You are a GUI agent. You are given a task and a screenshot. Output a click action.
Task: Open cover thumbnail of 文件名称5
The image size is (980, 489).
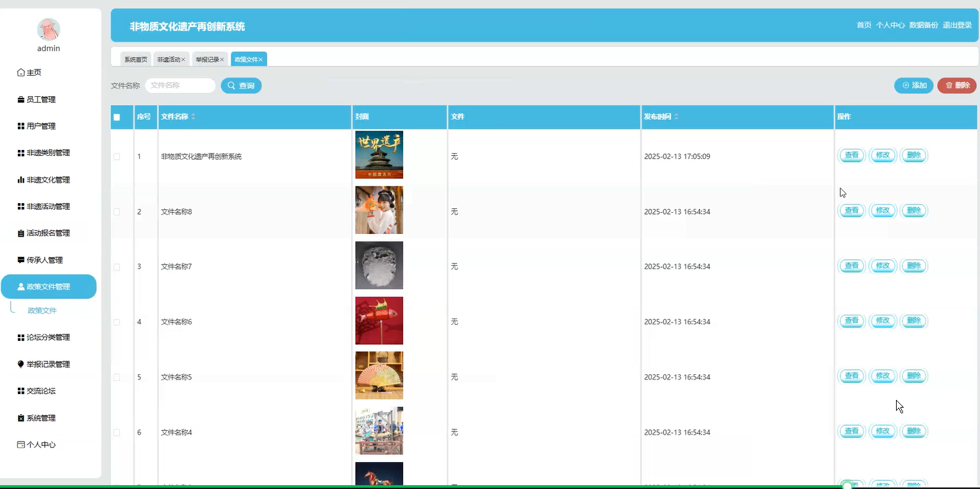379,376
